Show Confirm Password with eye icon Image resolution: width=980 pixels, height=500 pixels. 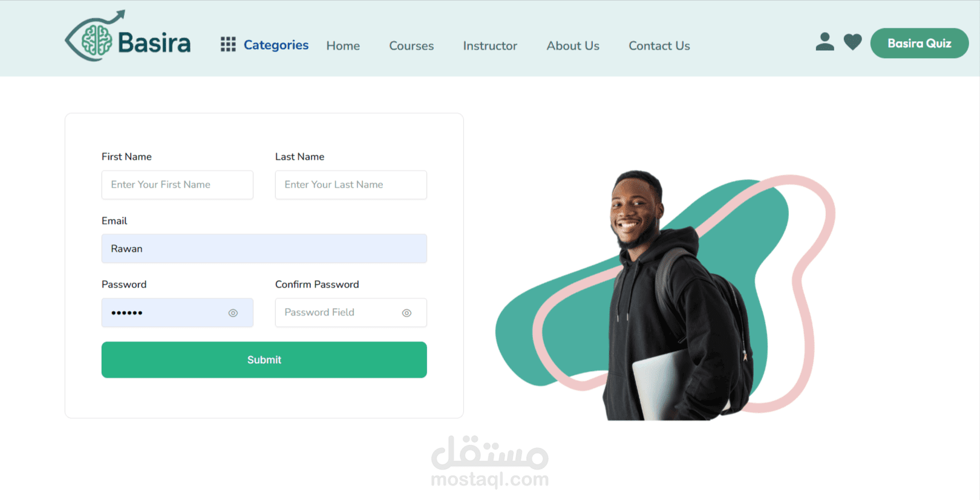coord(407,313)
